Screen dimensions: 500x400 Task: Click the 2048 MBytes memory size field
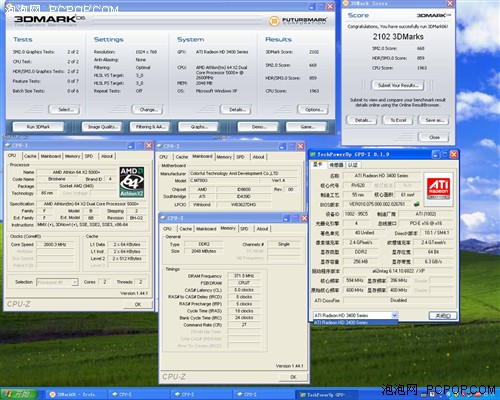click(x=204, y=251)
